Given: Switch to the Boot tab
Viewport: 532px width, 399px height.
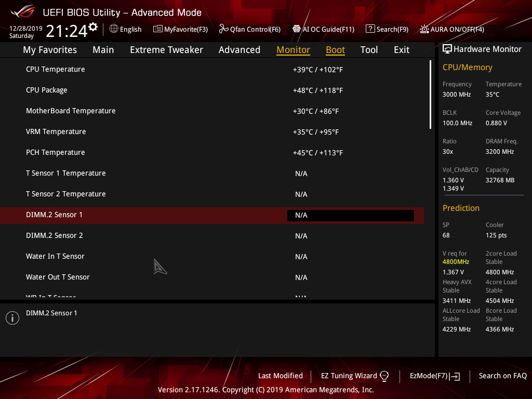Looking at the screenshot, I should (x=335, y=50).
